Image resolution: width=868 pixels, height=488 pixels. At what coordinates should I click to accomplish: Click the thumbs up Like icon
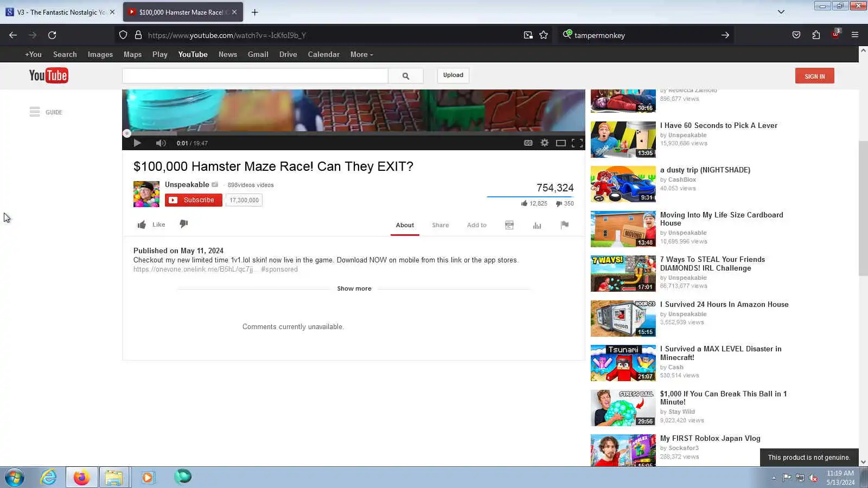click(142, 224)
